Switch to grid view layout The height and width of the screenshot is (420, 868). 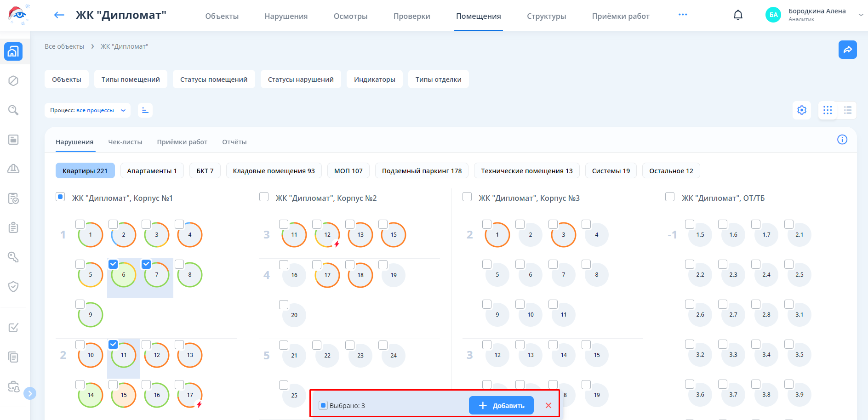pyautogui.click(x=828, y=110)
